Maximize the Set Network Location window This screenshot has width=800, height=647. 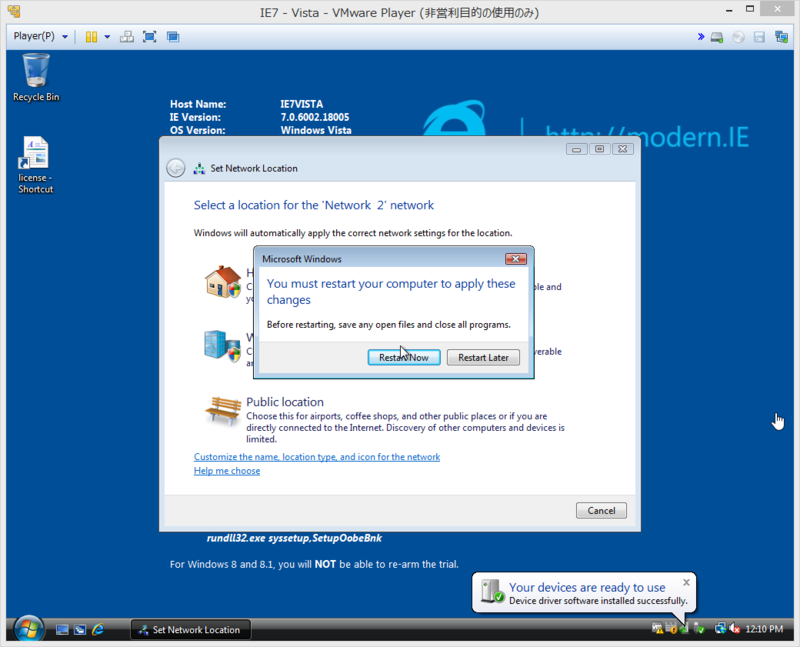(x=599, y=149)
